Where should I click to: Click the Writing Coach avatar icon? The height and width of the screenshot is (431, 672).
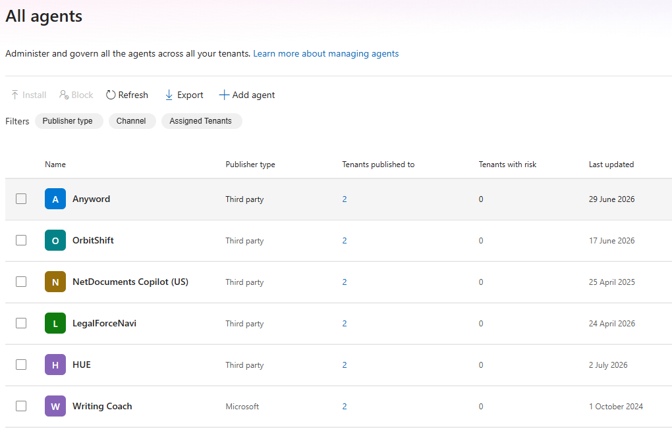tap(55, 406)
